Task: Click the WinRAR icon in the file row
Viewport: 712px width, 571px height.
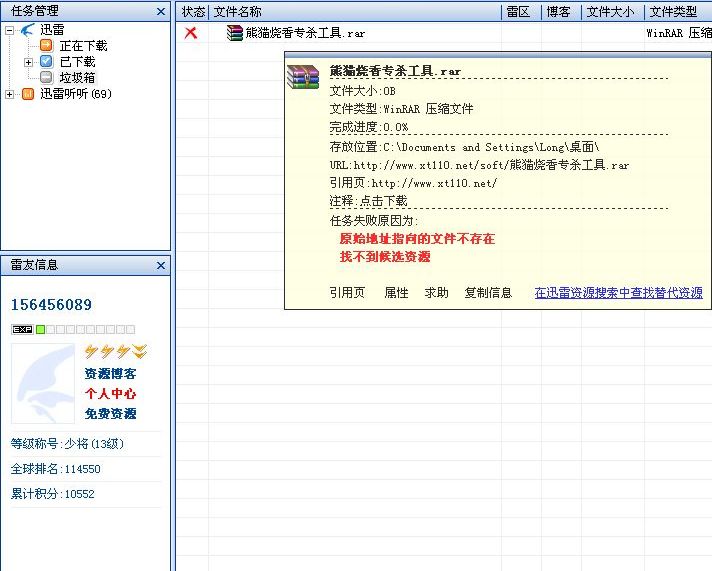Action: coord(235,33)
